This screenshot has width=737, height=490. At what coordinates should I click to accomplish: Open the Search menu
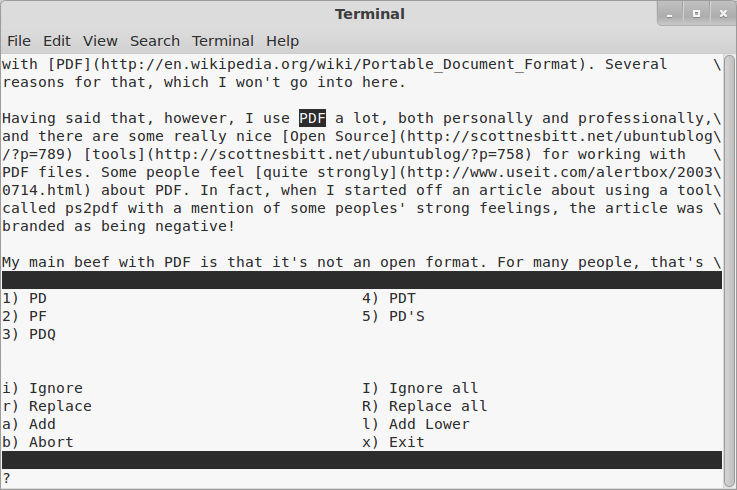155,41
